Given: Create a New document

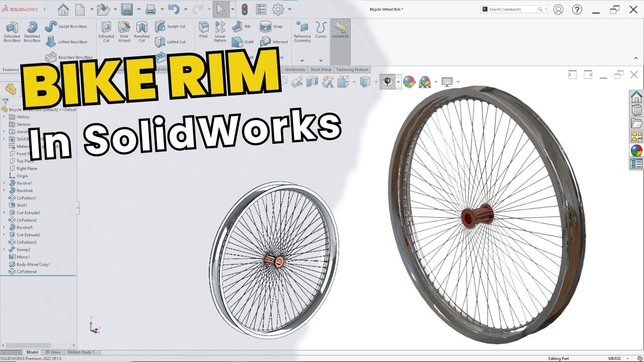Looking at the screenshot, I should 80,9.
